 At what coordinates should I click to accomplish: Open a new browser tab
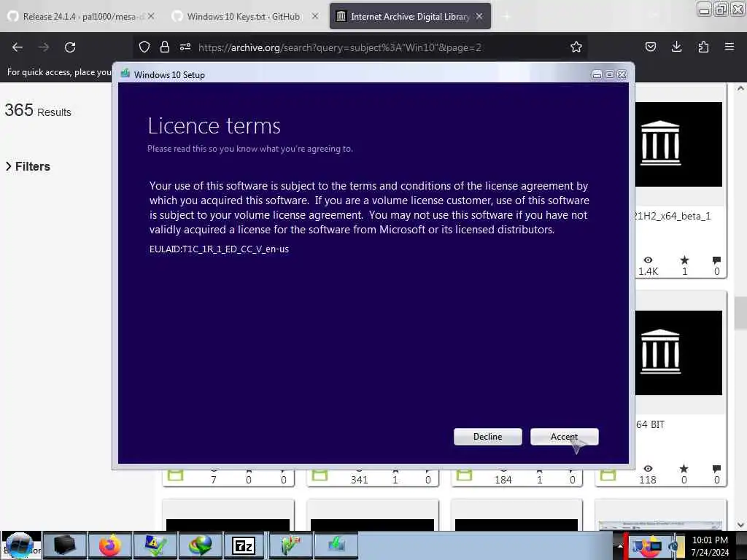[506, 17]
